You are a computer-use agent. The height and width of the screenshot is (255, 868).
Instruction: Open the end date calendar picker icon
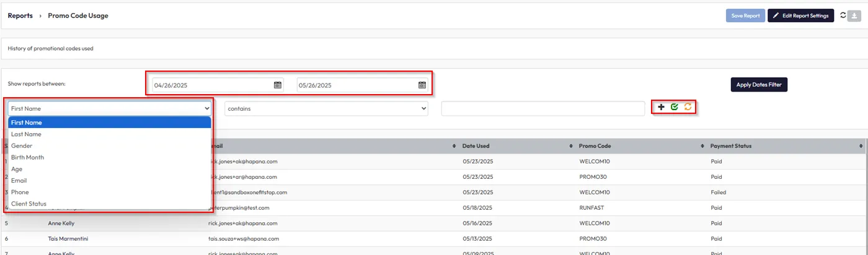click(422, 85)
